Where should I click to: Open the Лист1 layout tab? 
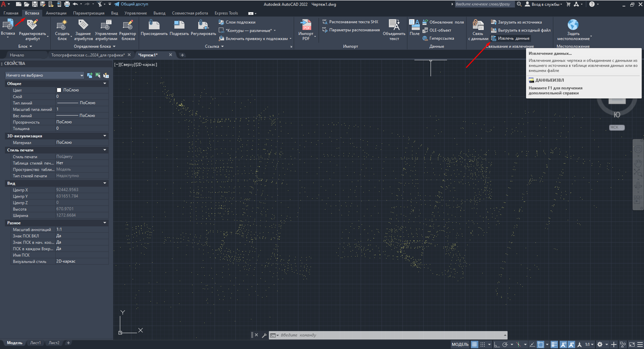pos(35,343)
